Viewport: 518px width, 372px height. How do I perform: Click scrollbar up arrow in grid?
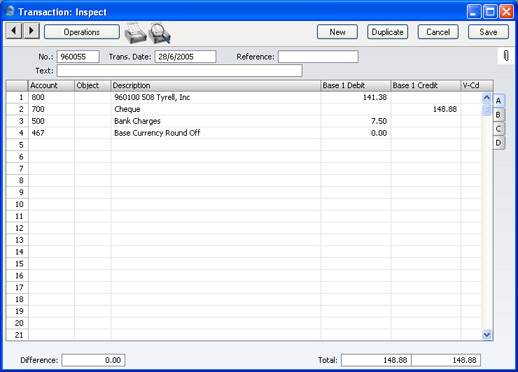[487, 98]
